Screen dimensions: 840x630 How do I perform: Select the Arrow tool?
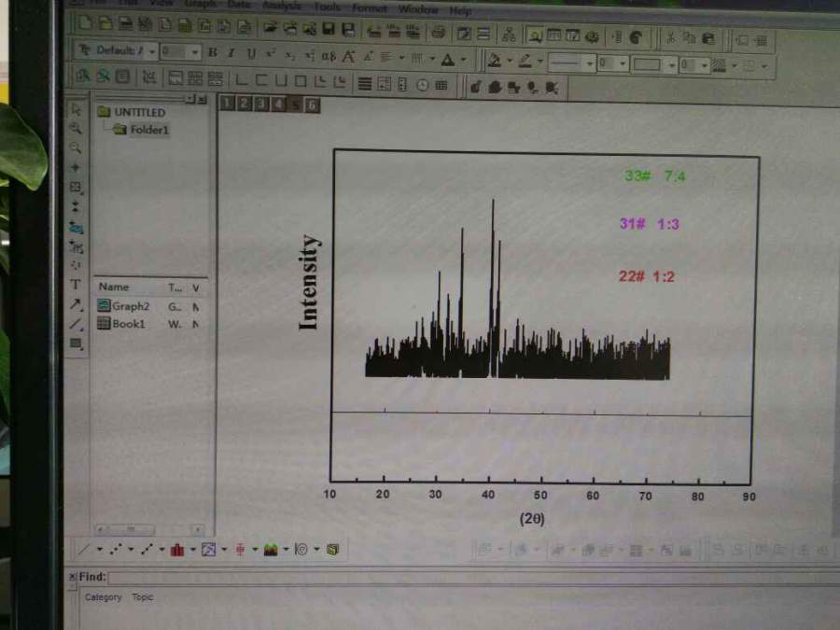76,305
